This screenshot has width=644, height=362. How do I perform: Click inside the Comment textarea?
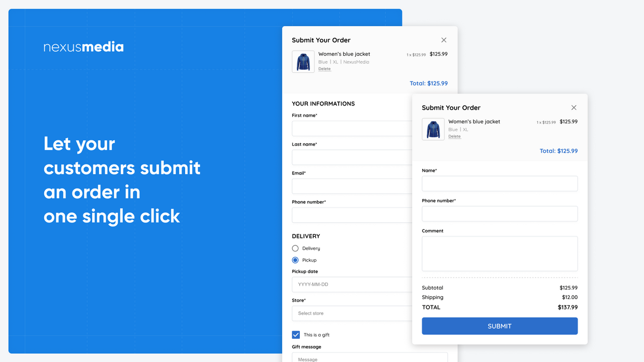click(500, 253)
